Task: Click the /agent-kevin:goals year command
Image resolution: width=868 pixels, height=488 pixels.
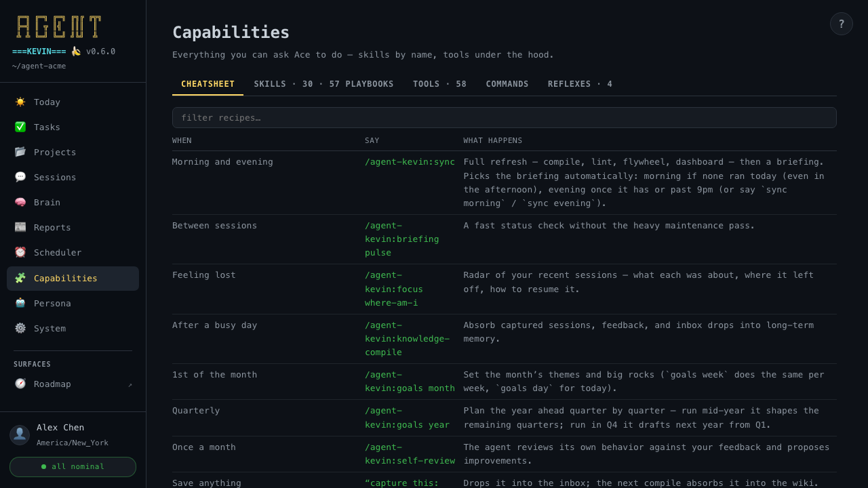Action: pyautogui.click(x=407, y=418)
